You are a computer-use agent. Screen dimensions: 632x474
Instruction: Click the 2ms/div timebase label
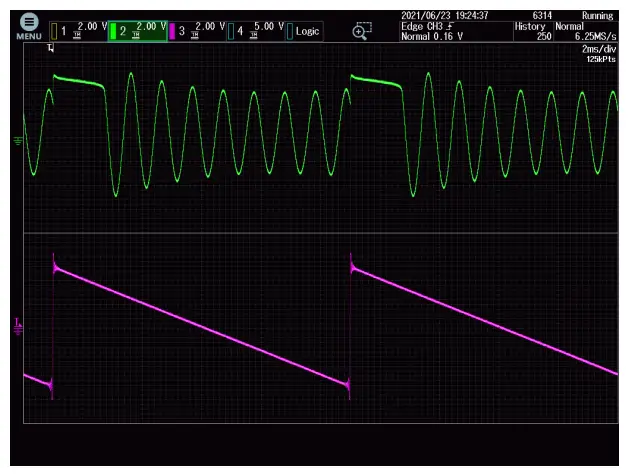599,49
